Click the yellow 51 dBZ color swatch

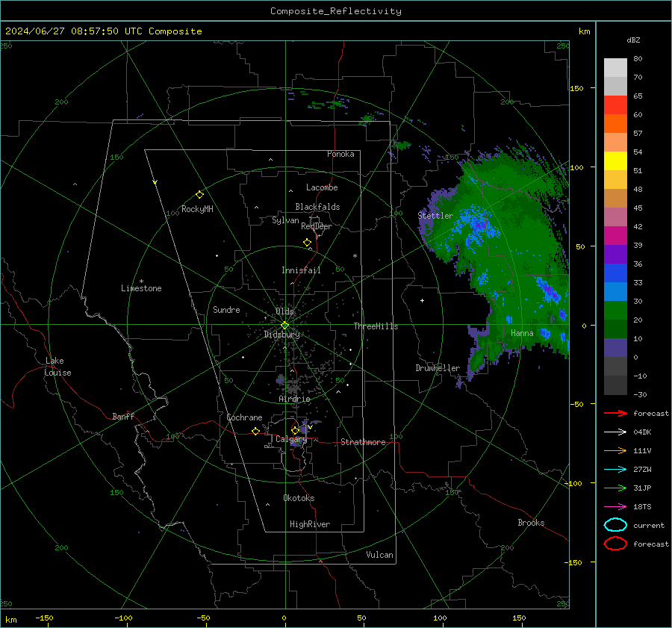pyautogui.click(x=615, y=161)
